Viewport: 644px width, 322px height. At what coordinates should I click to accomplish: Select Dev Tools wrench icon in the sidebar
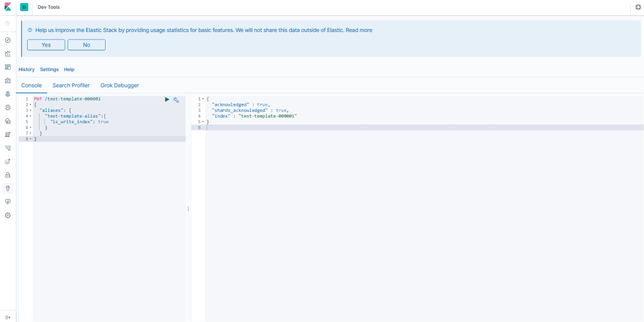tap(8, 188)
